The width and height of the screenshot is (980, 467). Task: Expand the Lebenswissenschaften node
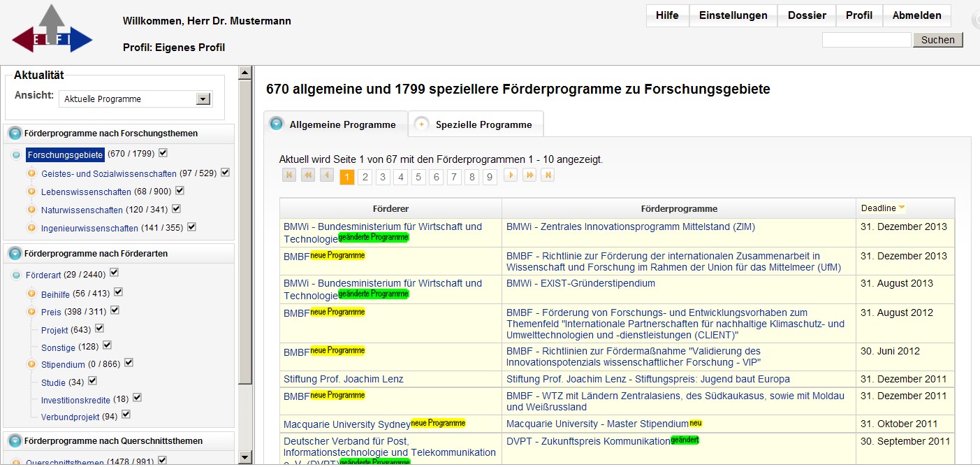(31, 192)
